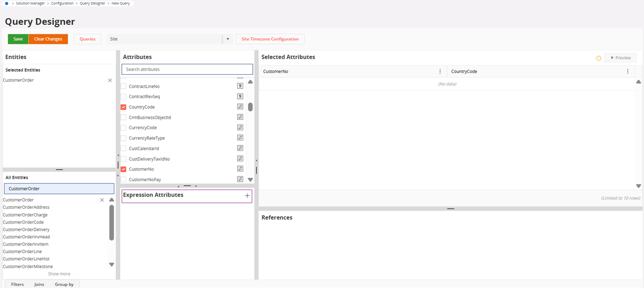Click the text type icon for CurrencyCode
This screenshot has width=644, height=289.
(x=240, y=128)
